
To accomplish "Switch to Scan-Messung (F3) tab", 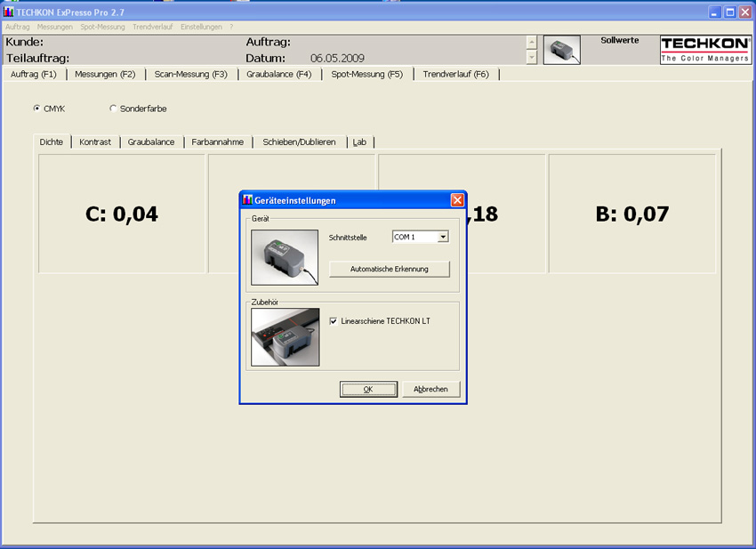I will pos(191,74).
